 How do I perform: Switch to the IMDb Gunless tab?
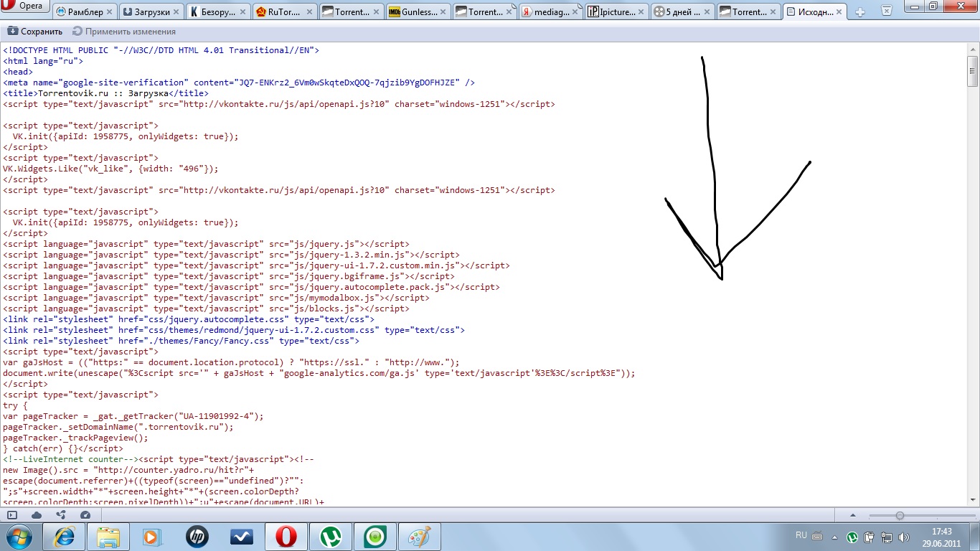[x=419, y=11]
